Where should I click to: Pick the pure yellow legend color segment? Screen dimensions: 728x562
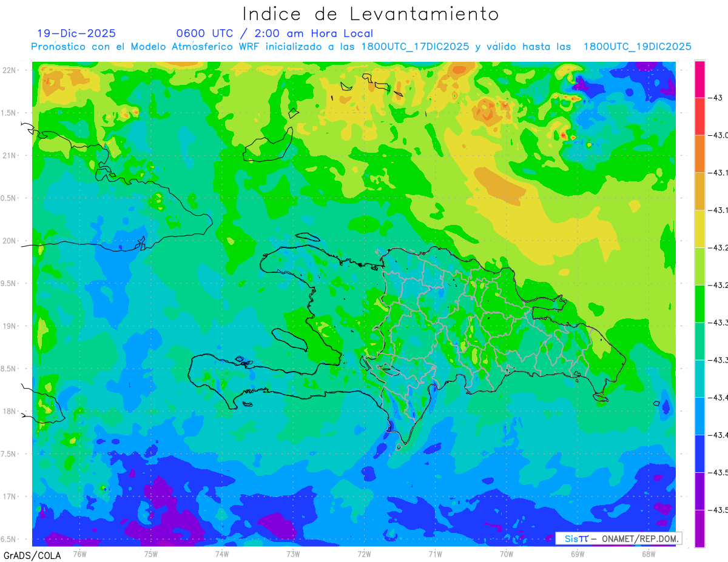pyautogui.click(x=699, y=229)
